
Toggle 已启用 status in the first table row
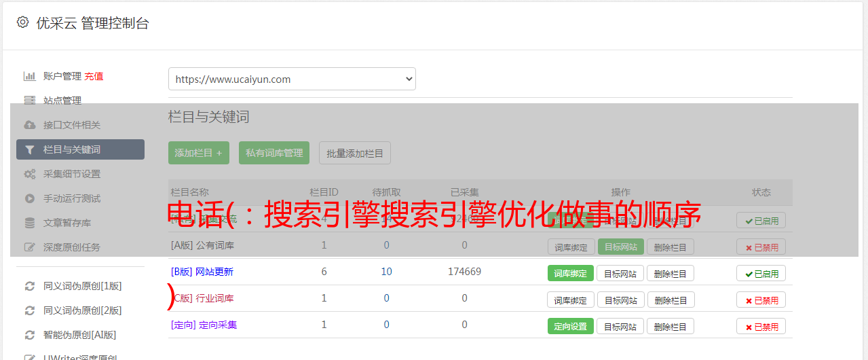point(761,220)
